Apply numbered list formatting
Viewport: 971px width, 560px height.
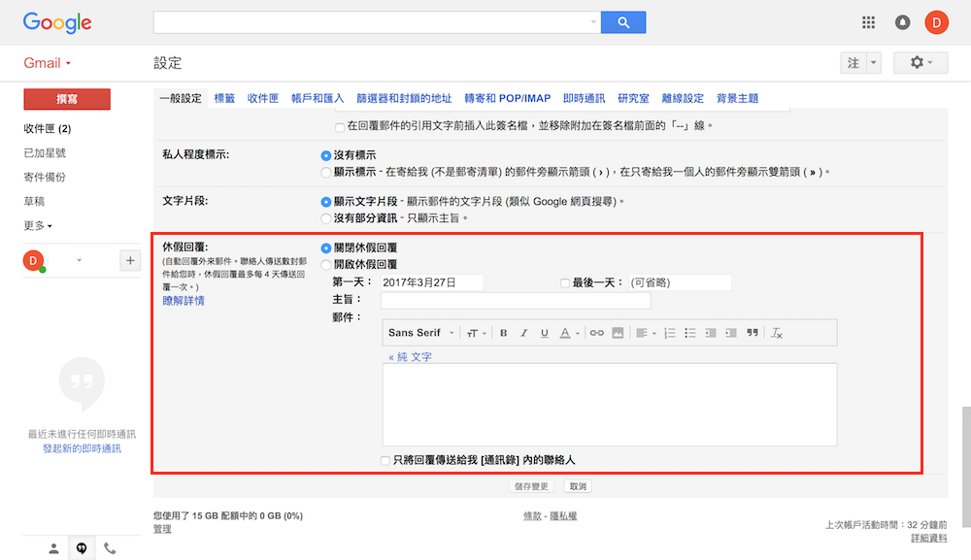point(669,333)
